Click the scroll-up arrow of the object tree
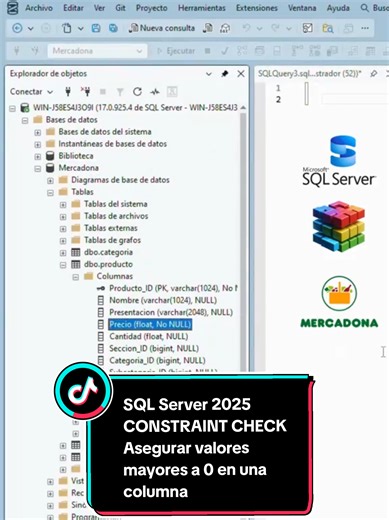The image size is (389, 520). pyautogui.click(x=243, y=108)
